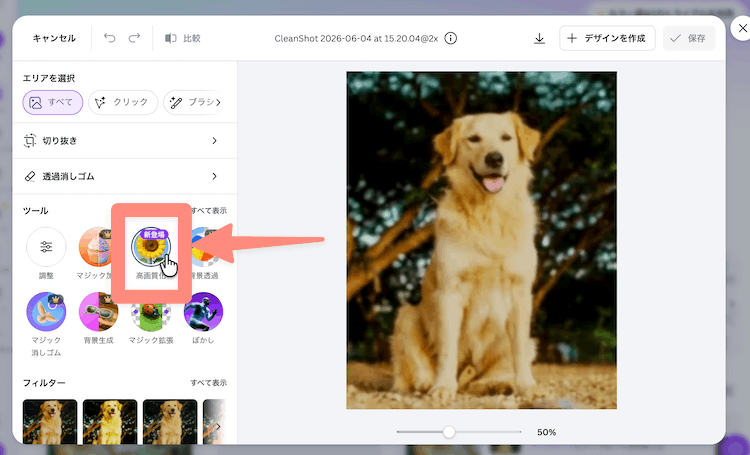750x455 pixels.
Task: Download the image with arrow icon
Action: 540,38
